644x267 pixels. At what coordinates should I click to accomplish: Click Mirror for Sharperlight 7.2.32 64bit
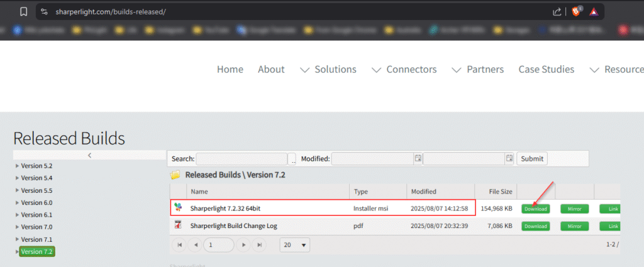[575, 209]
